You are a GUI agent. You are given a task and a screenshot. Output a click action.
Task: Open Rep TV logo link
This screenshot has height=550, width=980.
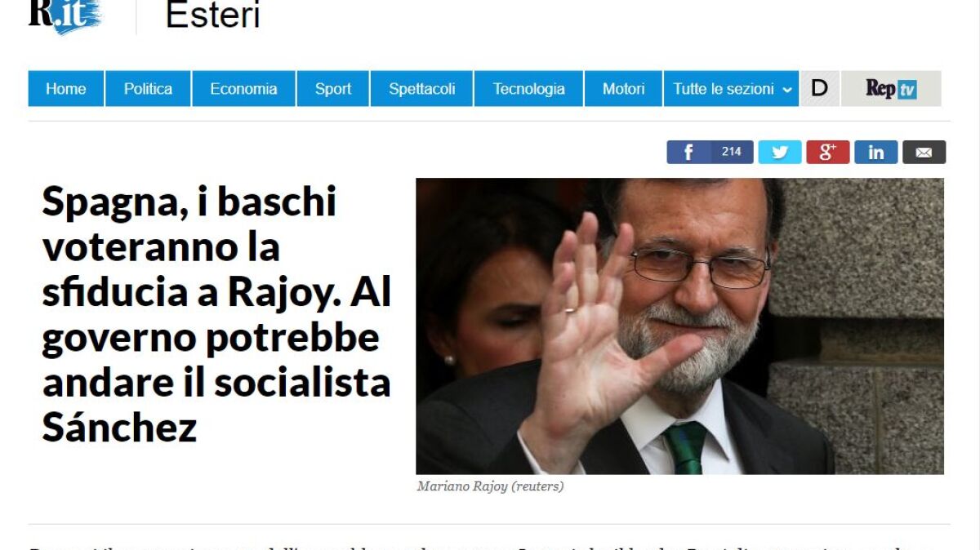tap(891, 89)
